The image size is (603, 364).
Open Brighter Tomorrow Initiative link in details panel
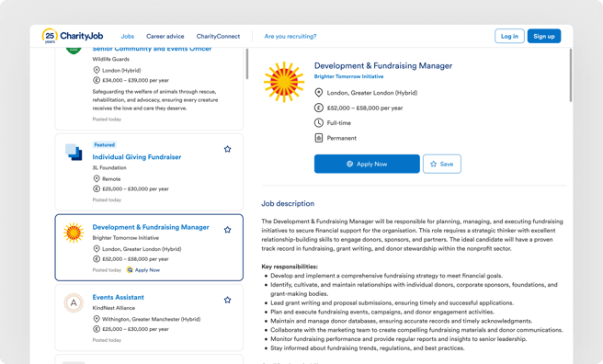[x=348, y=76]
